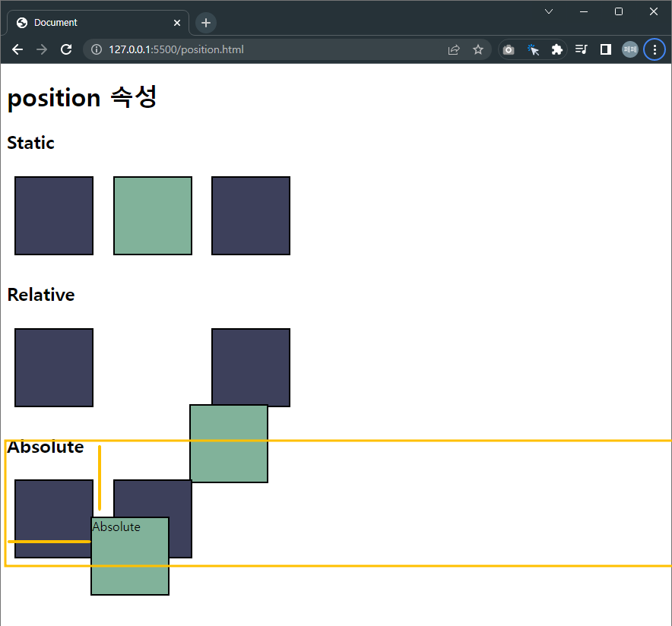Toggle the bookmark star for this page
This screenshot has width=672, height=626.
[x=478, y=49]
